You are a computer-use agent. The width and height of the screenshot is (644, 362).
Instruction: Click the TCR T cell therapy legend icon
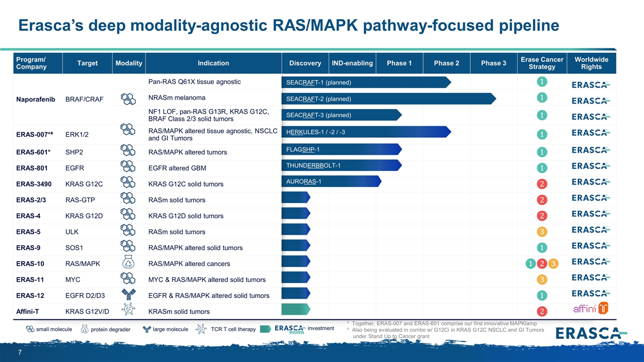click(x=202, y=329)
